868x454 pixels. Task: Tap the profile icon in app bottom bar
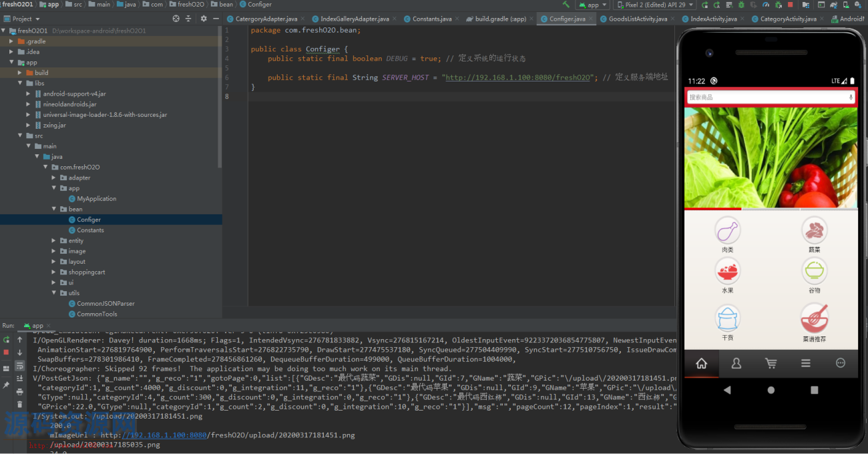[736, 363]
